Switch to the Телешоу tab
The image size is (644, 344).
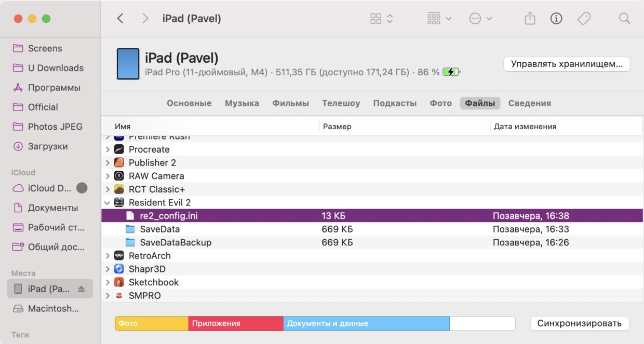[x=341, y=103]
